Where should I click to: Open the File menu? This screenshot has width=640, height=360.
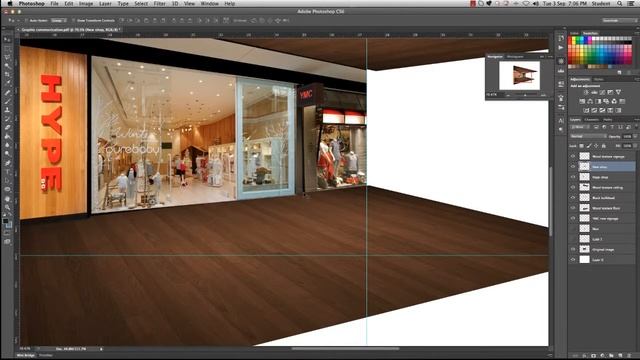click(54, 4)
